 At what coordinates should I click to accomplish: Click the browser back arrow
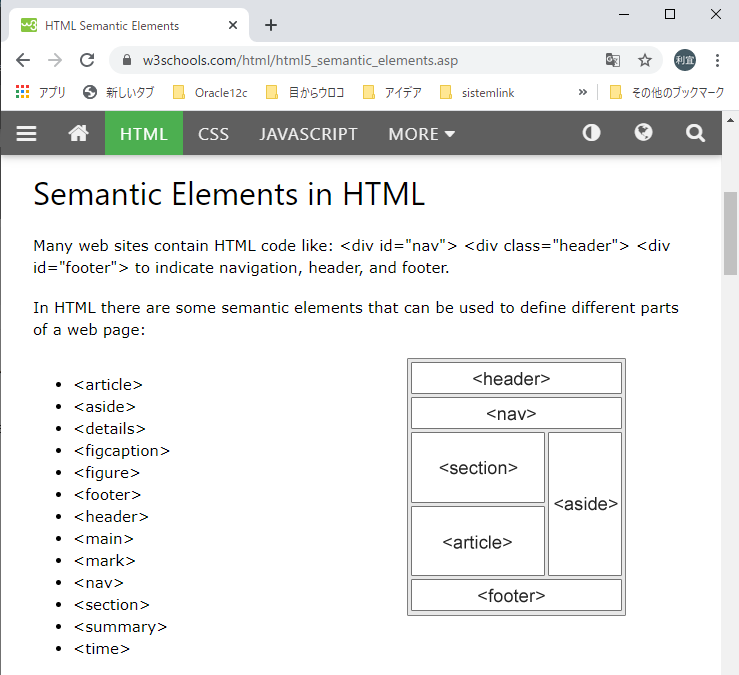tap(23, 60)
